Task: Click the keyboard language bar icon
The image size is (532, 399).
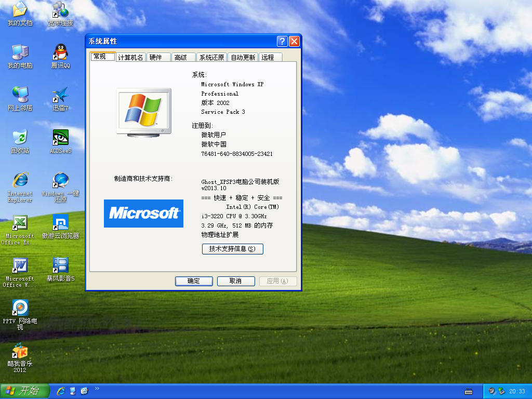Action: click(x=469, y=392)
